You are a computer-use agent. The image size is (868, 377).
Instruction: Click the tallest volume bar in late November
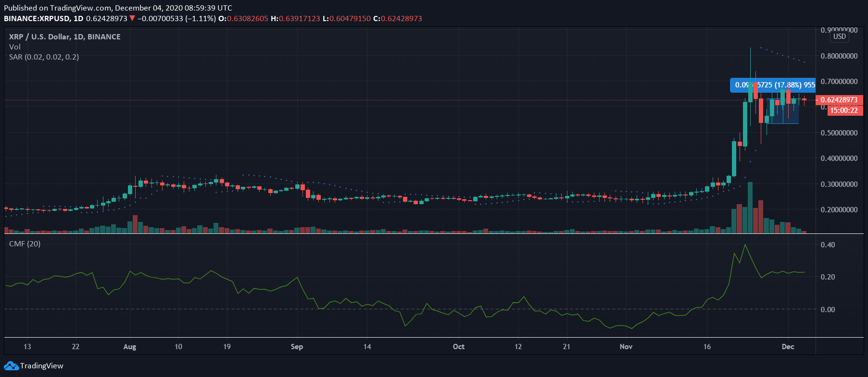(750, 207)
